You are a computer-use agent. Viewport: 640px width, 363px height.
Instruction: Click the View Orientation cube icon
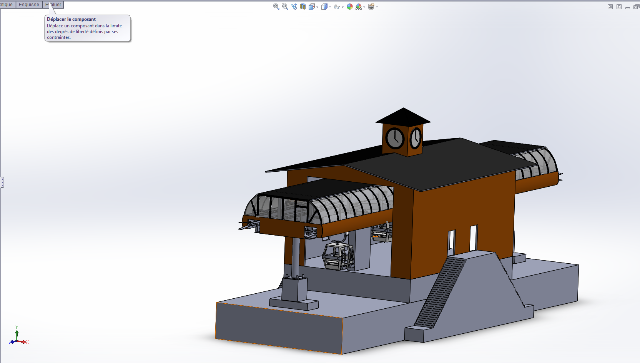(x=312, y=7)
